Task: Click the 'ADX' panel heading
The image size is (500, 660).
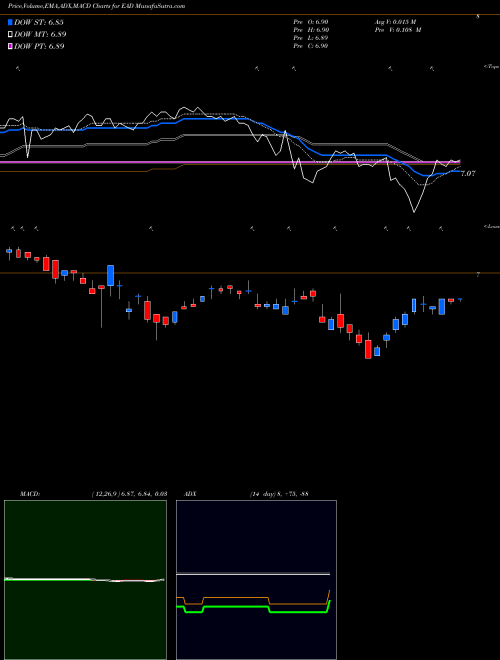Action: click(190, 494)
